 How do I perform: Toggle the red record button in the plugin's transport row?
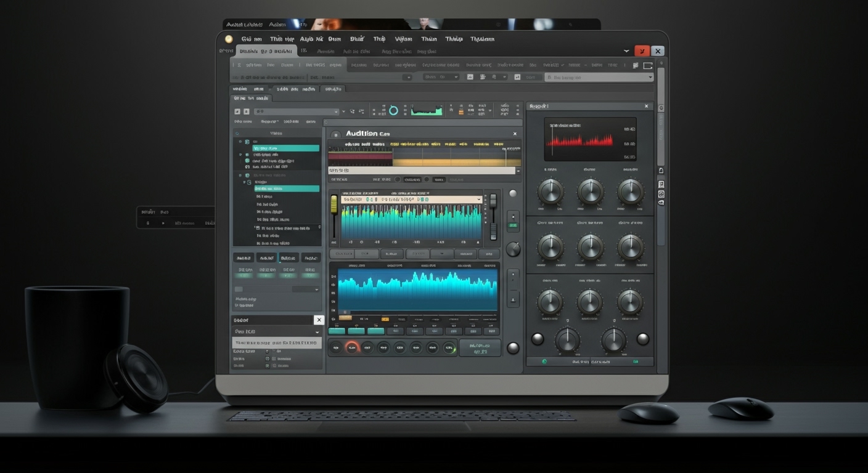coord(352,347)
